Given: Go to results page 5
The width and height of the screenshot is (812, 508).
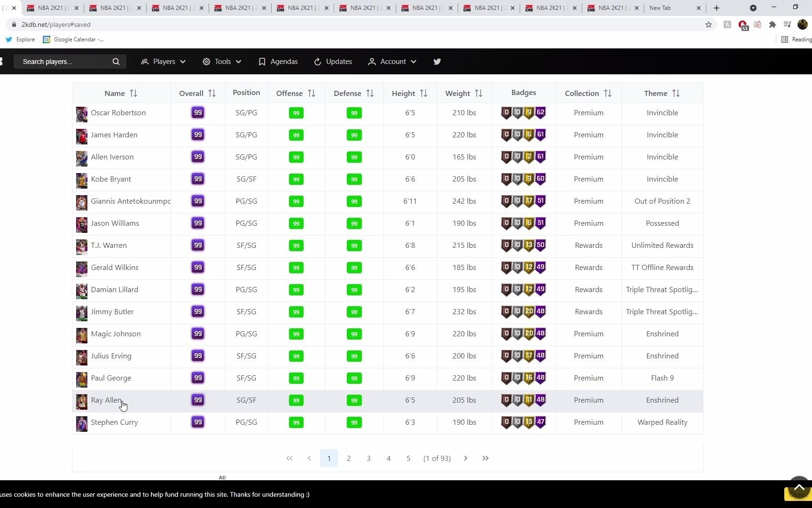Looking at the screenshot, I should tap(408, 458).
